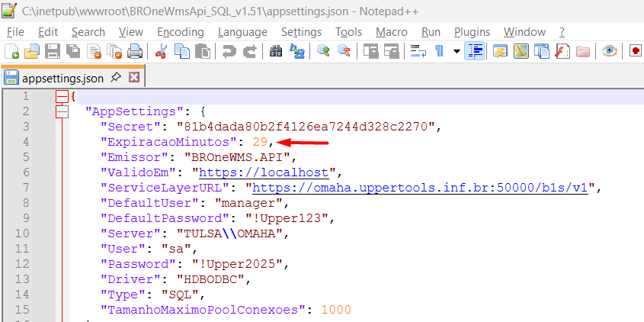Viewport: 644px width, 322px height.
Task: Toggle synchronized horizontal scrolling icon
Action: coord(392,51)
